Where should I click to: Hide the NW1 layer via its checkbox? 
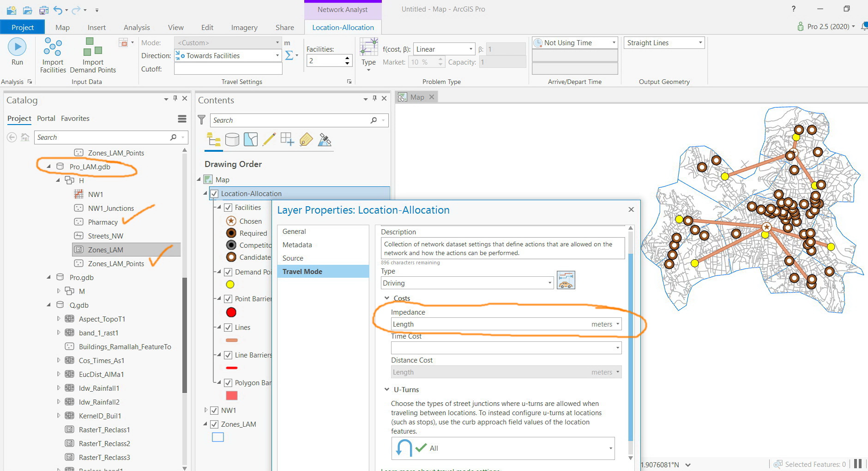click(x=214, y=411)
